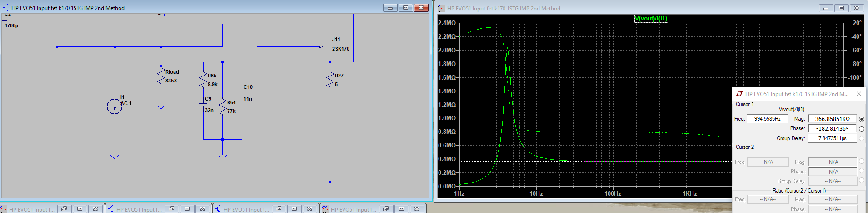Click the 83k8 value of Rload
The image size is (868, 213).
171,81
